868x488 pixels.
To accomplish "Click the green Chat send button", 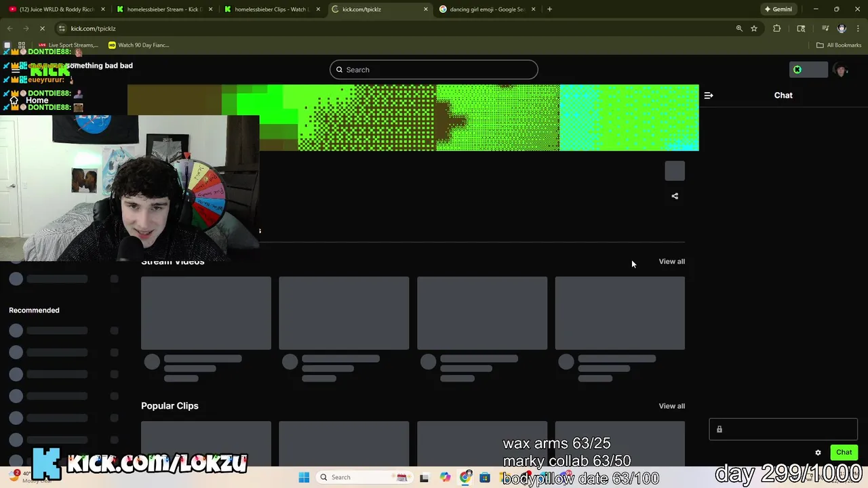I will coord(844,452).
